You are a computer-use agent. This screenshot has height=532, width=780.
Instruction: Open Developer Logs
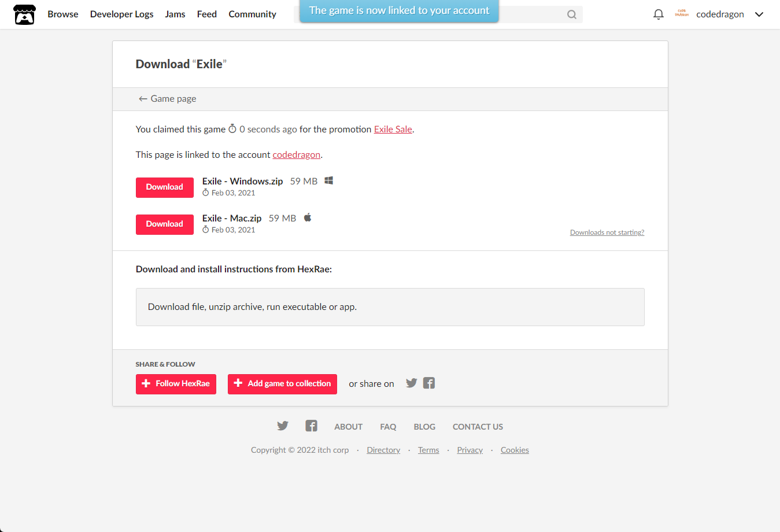121,14
